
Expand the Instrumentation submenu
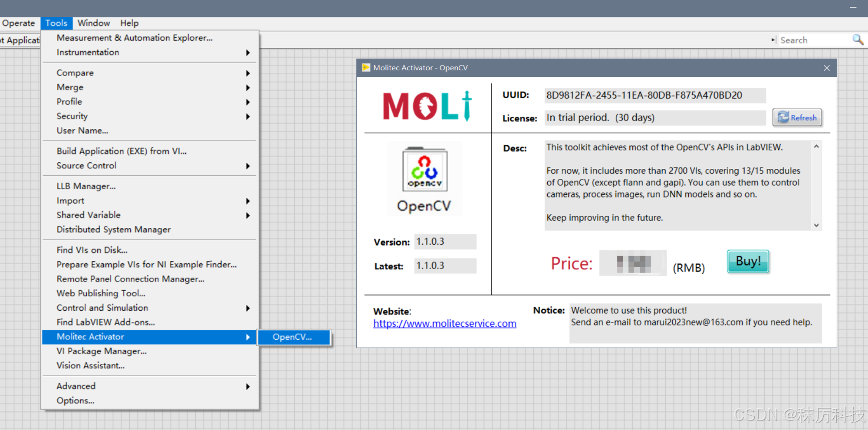click(150, 52)
